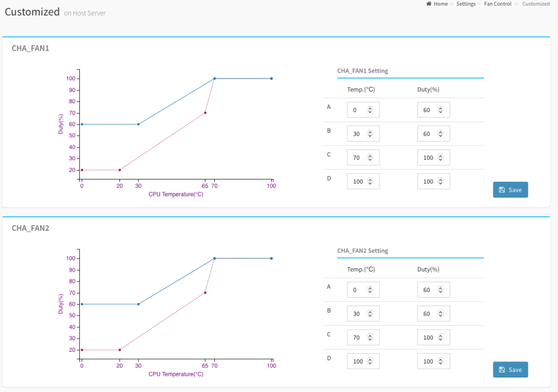Open the Settings breadcrumb link
The image size is (558, 392).
[466, 3]
